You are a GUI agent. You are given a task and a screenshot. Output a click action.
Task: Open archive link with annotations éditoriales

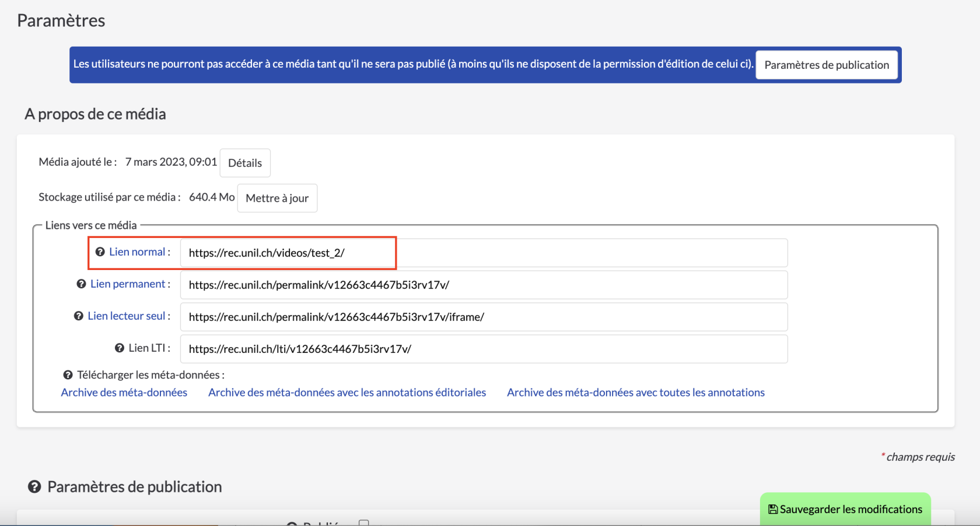346,392
